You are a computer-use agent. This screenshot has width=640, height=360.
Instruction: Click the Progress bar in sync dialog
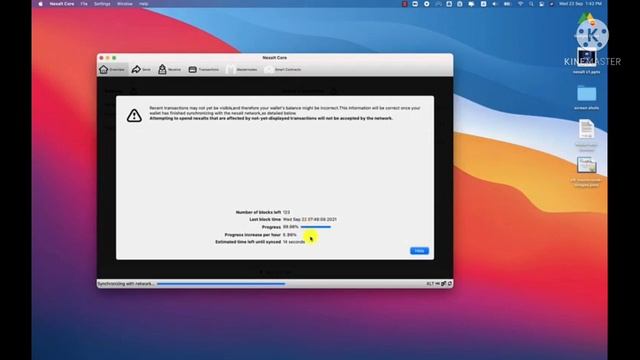pyautogui.click(x=316, y=227)
